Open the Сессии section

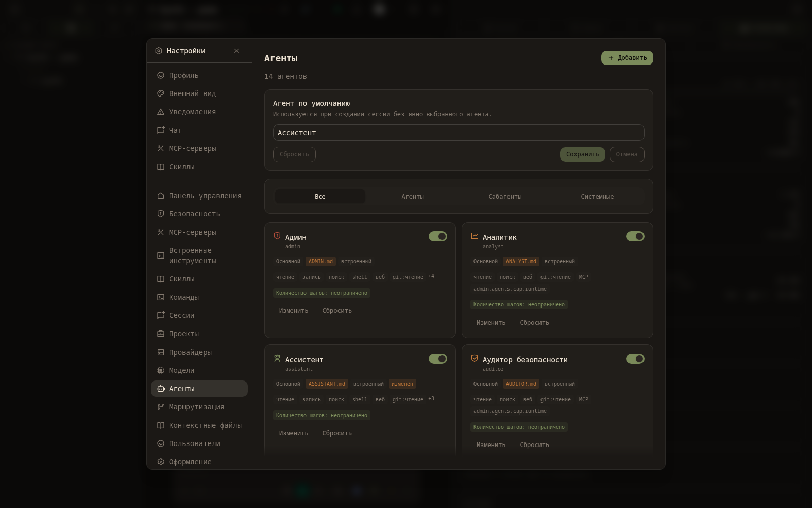[x=199, y=315]
